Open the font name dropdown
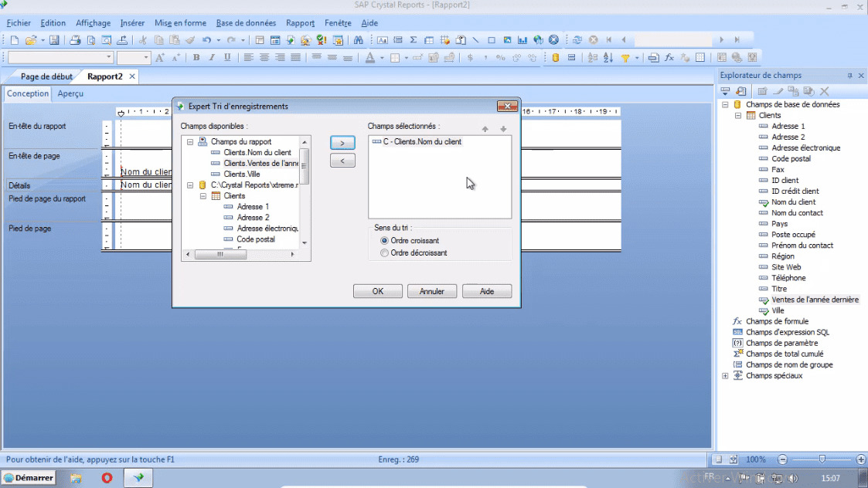Screen dimensions: 868x488 pyautogui.click(x=108, y=58)
